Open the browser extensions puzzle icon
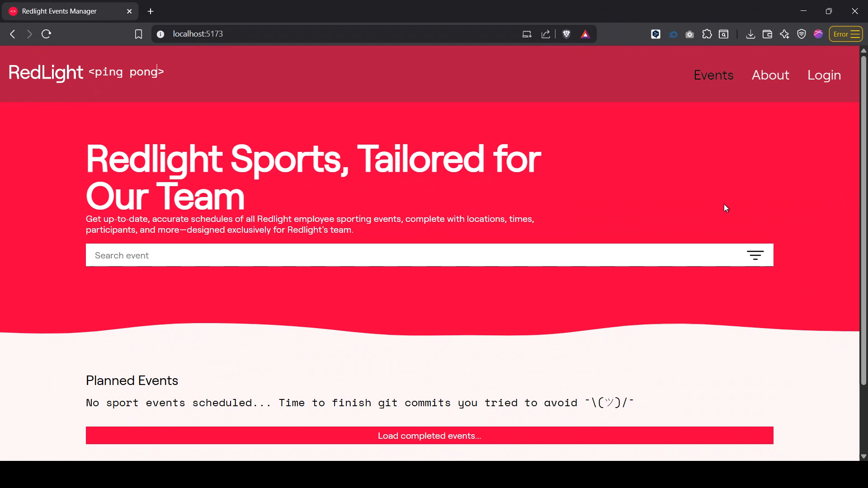The height and width of the screenshot is (488, 868). (x=707, y=34)
